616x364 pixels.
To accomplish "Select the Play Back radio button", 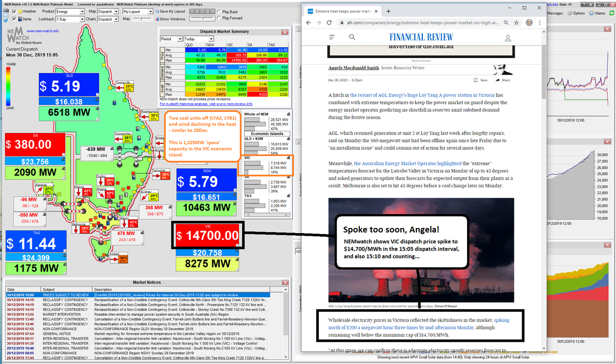I will pos(220,11).
